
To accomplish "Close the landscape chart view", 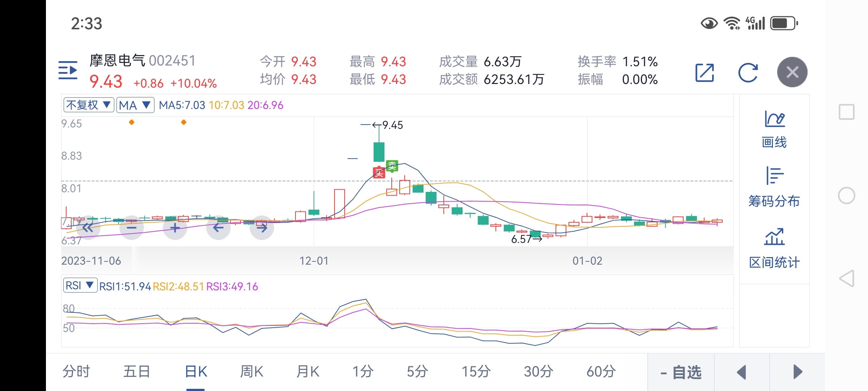I will (792, 72).
